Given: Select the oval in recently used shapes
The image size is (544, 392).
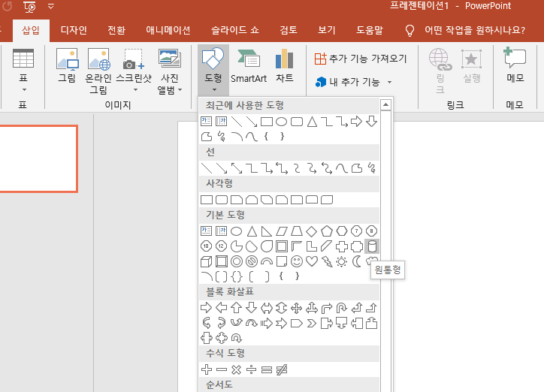Looking at the screenshot, I should [281, 122].
